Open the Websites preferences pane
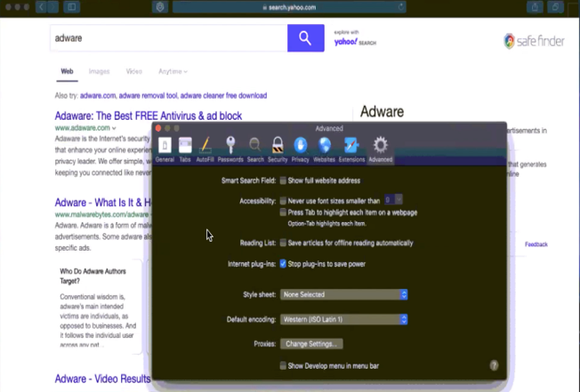Screen dimensions: 580x392 (x=325, y=149)
